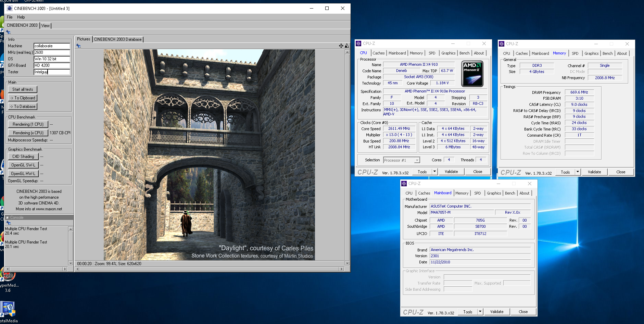Click the Close button in the CPU-Z Memory window

(x=621, y=172)
